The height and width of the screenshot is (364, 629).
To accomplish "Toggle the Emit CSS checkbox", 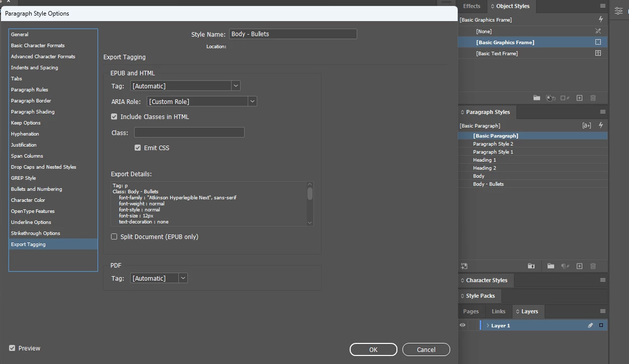I will (138, 148).
